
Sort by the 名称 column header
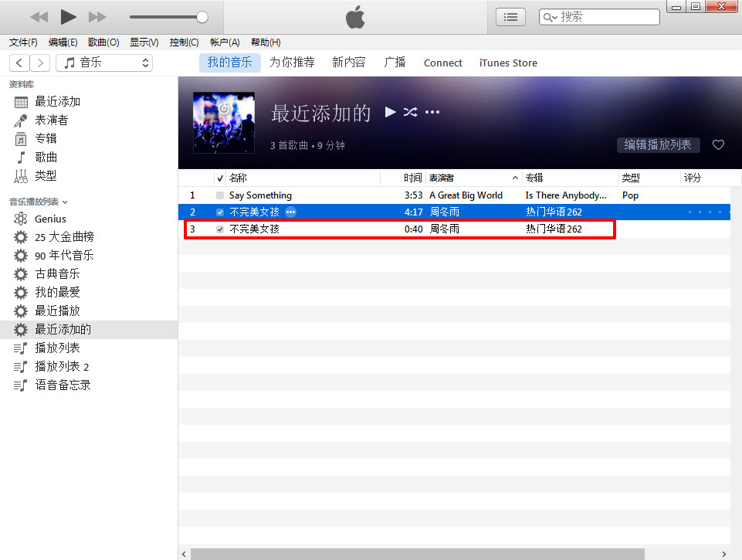(x=238, y=178)
